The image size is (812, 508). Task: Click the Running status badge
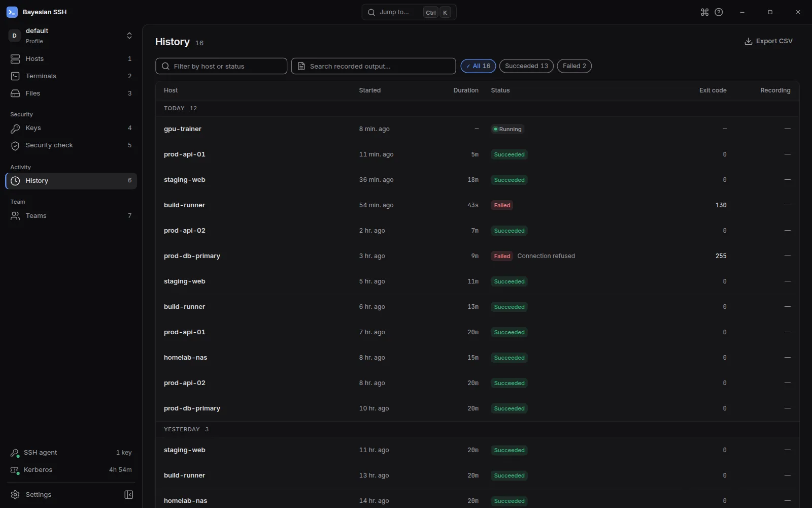click(x=507, y=129)
